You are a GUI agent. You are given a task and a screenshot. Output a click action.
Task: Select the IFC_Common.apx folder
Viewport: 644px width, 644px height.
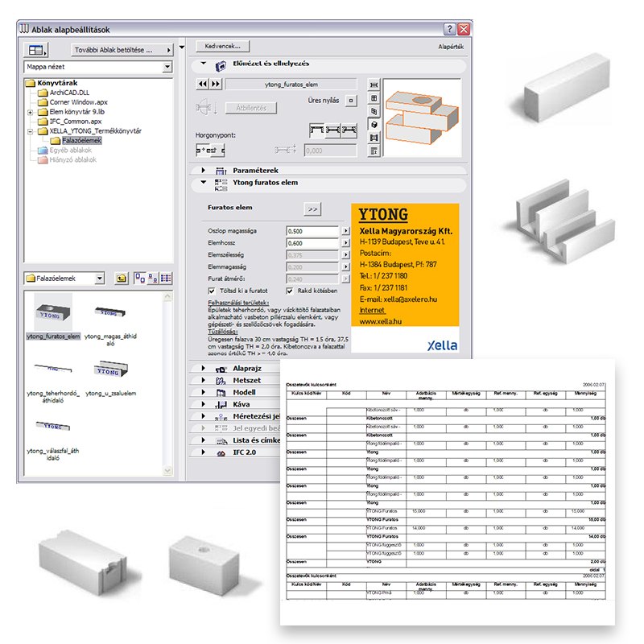coord(76,122)
